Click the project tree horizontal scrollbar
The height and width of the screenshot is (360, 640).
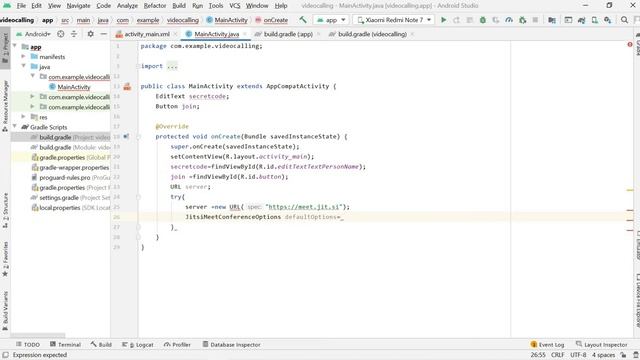coord(38,336)
